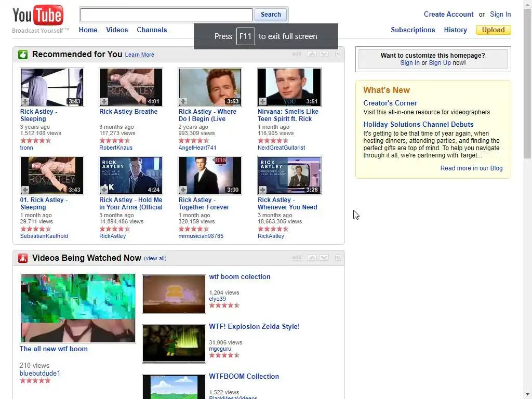Click the page vertical scrollbar thumb
Screen dimensions: 532x399
point(528,83)
